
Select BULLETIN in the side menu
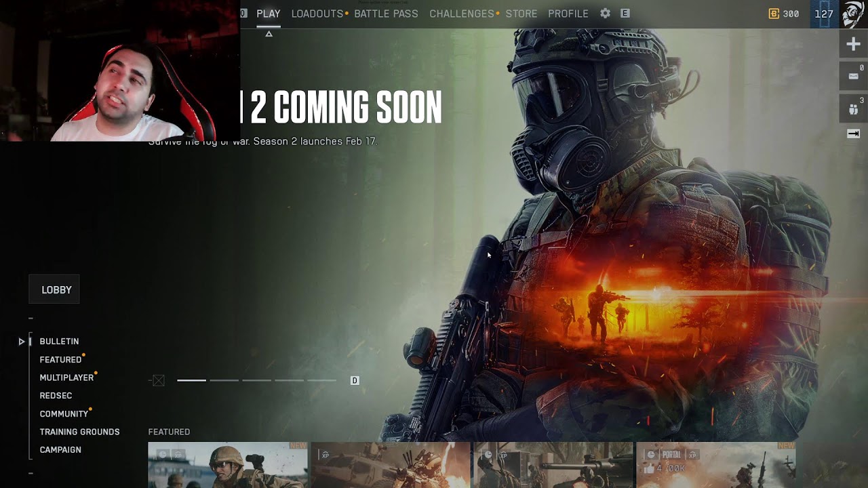coord(59,342)
